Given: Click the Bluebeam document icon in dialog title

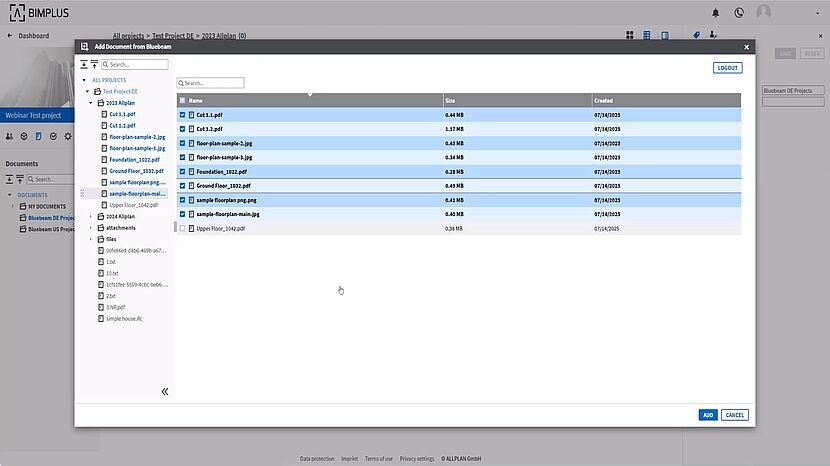Looking at the screenshot, I should click(x=85, y=46).
